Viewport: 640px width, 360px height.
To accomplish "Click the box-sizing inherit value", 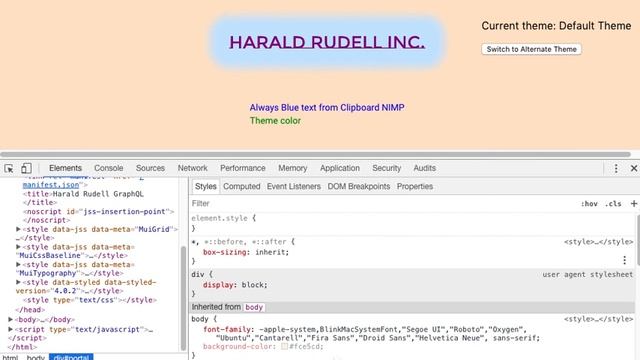I will [272, 252].
